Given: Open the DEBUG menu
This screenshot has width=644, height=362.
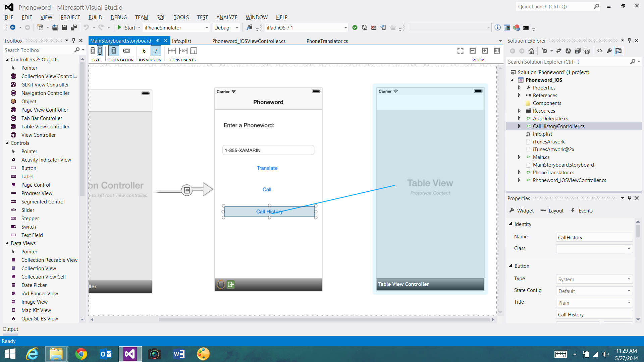Looking at the screenshot, I should click(x=118, y=17).
